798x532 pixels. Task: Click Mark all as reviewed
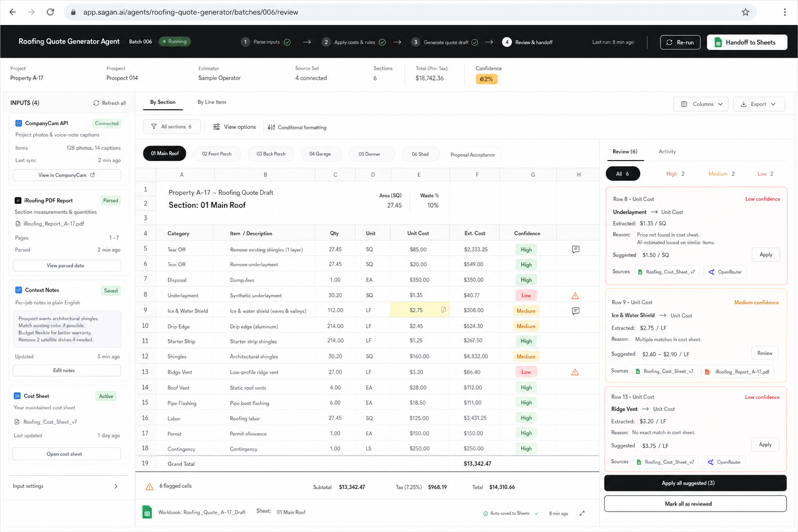tap(695, 504)
